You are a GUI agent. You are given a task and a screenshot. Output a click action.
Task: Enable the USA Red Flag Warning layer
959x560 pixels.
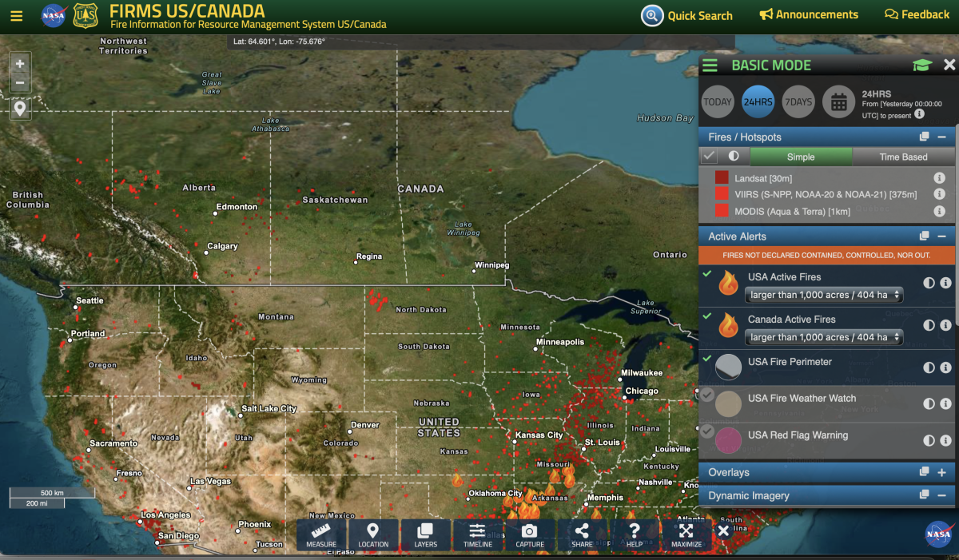click(707, 431)
